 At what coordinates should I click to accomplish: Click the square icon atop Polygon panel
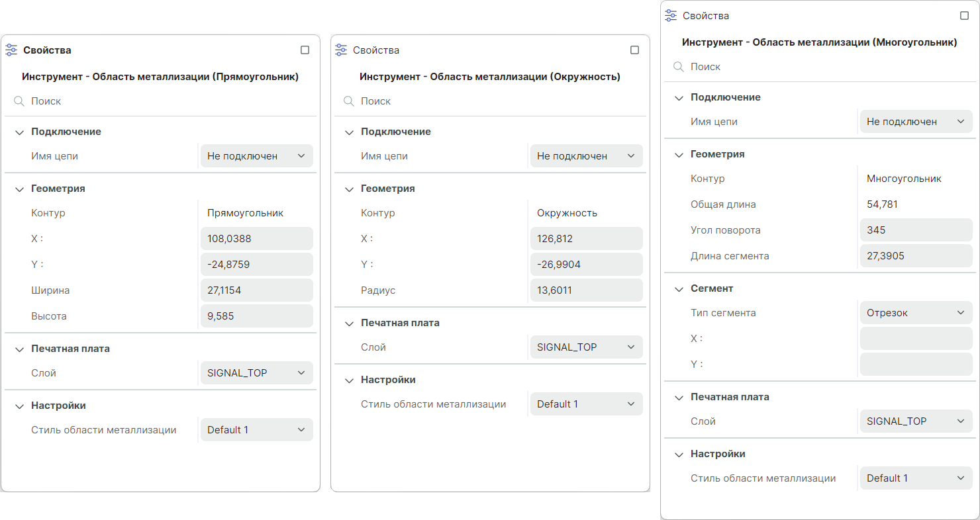coord(964,16)
